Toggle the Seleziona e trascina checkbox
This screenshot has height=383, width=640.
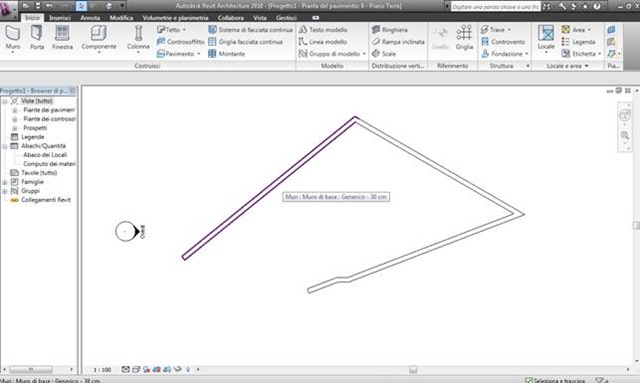coord(529,380)
